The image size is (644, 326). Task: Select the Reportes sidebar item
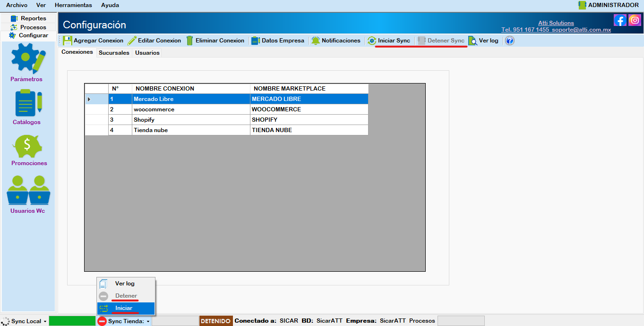[29, 18]
